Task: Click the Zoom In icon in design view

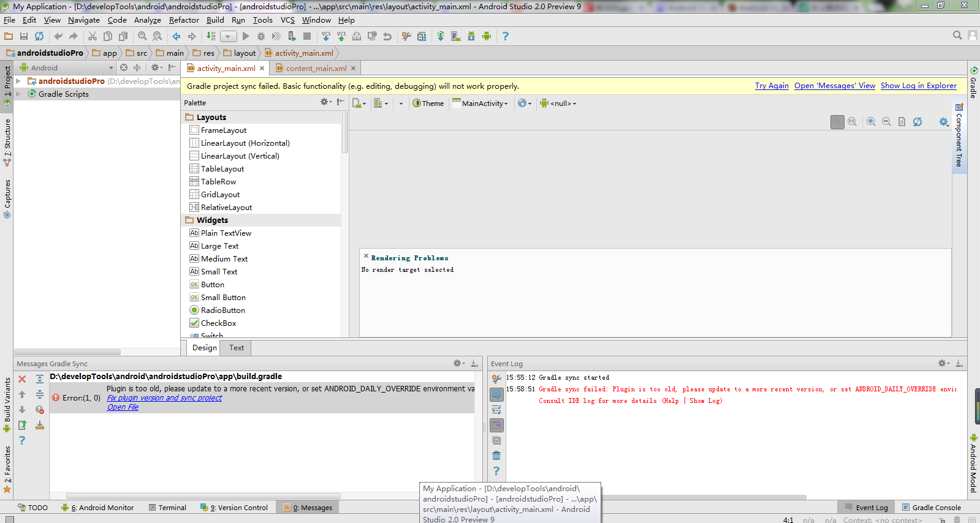Action: click(x=871, y=122)
